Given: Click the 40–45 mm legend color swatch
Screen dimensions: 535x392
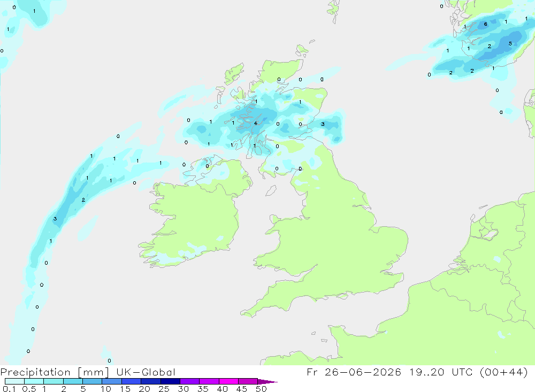Looking at the screenshot, I should pyautogui.click(x=228, y=381).
